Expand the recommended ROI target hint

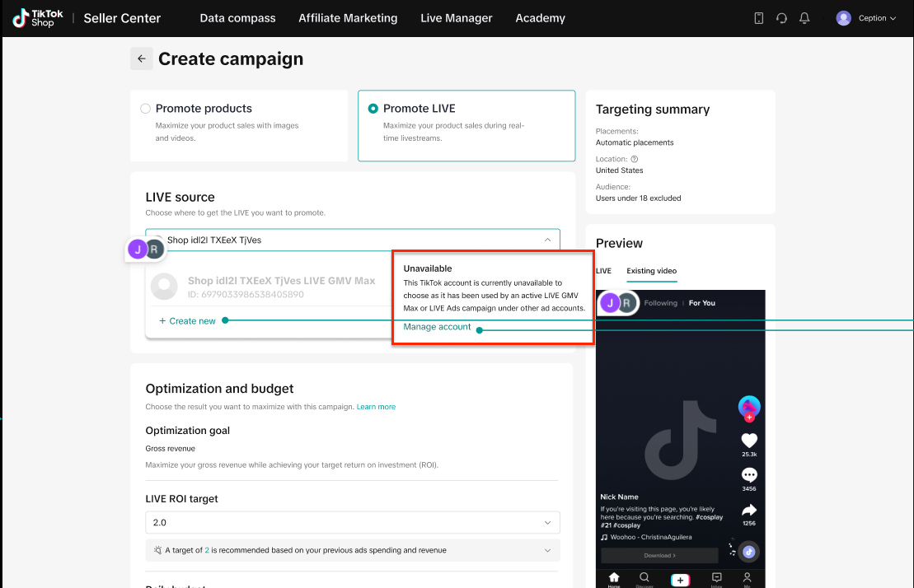pos(548,550)
